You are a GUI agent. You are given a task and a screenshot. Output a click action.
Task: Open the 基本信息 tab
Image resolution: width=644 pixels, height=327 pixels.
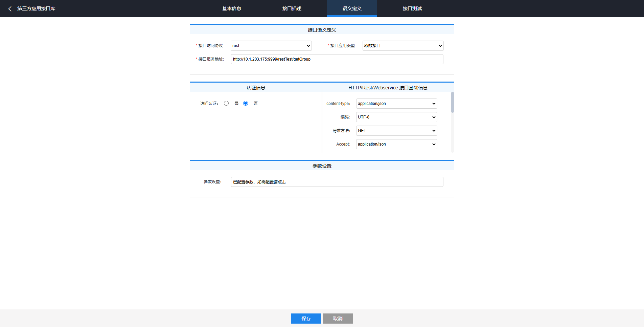231,8
